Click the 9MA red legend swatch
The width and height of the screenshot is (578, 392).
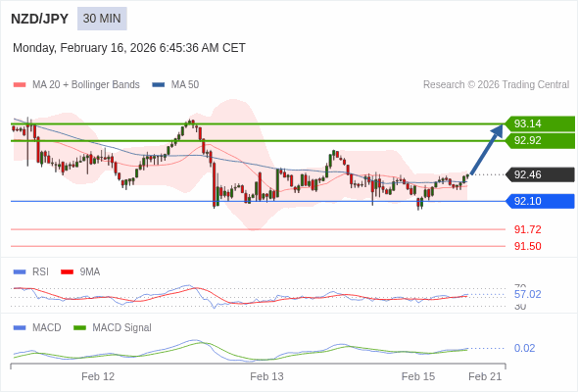pos(67,272)
